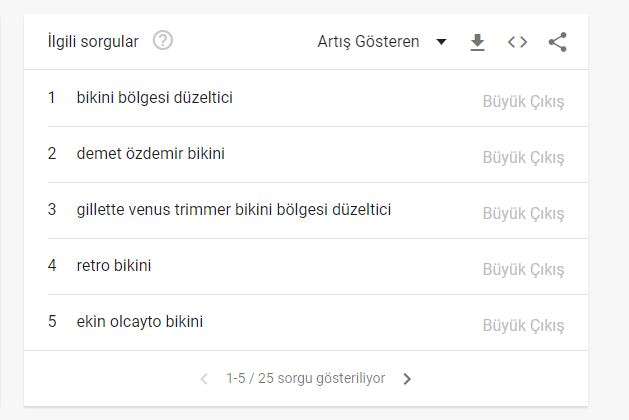Select gillette venus trimmer query
This screenshot has width=629, height=420.
pos(234,209)
